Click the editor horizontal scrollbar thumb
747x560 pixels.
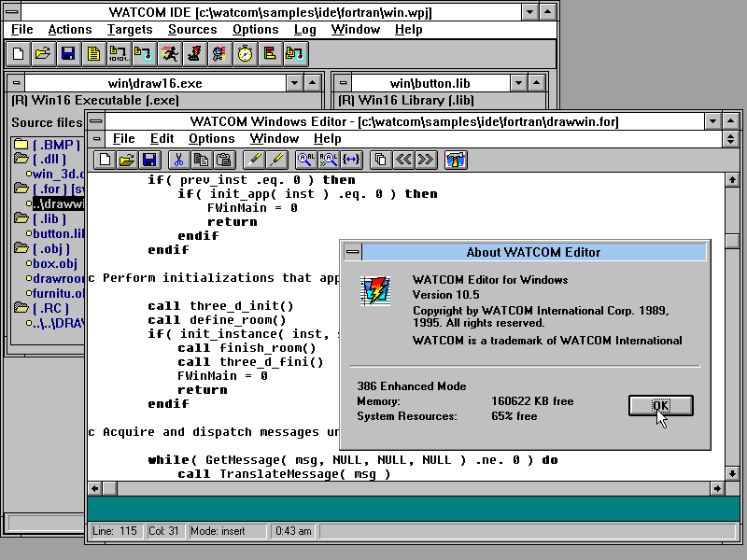coord(110,488)
